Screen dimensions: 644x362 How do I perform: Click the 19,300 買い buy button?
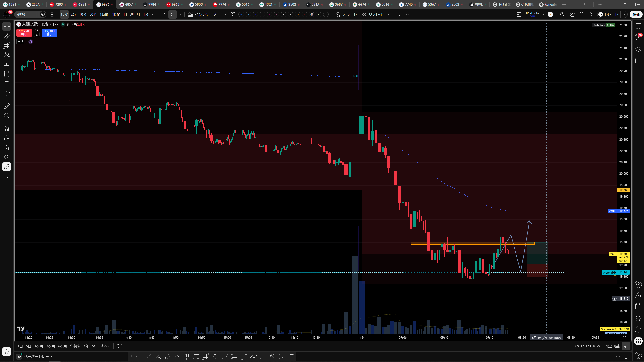tap(49, 33)
